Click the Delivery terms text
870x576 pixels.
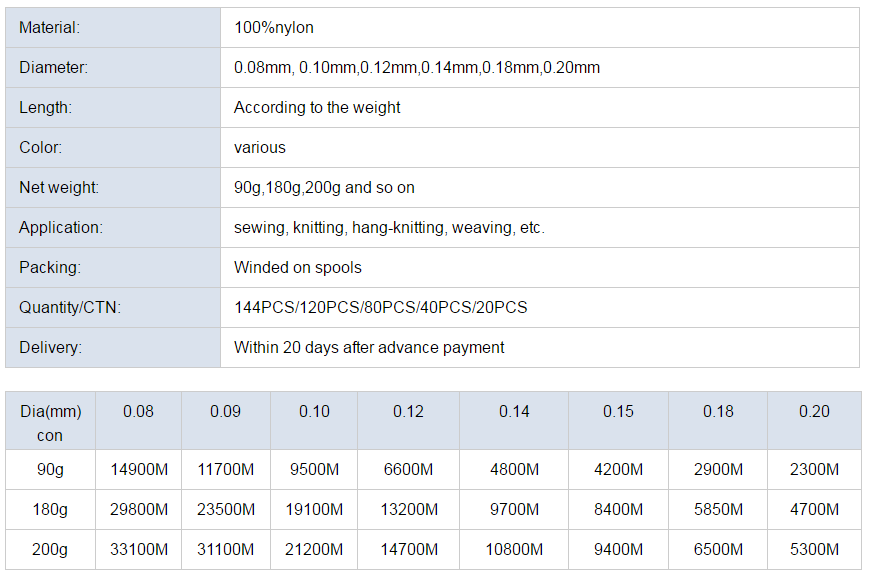coord(369,347)
